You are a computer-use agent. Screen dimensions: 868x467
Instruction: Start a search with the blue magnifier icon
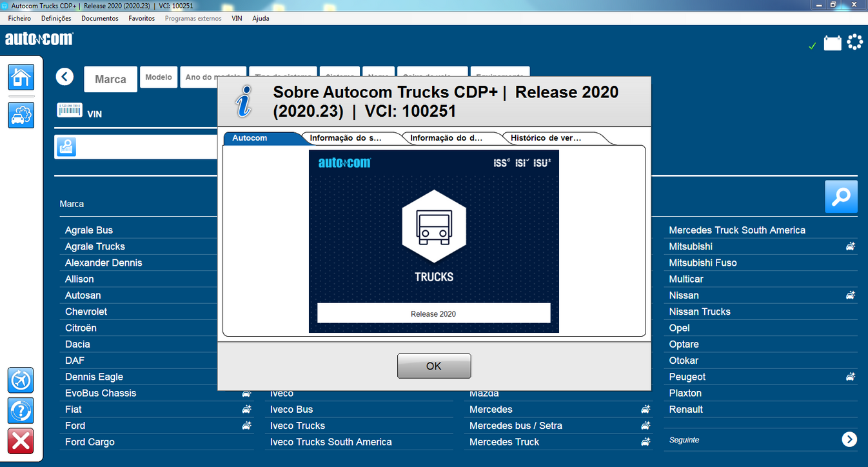click(841, 197)
